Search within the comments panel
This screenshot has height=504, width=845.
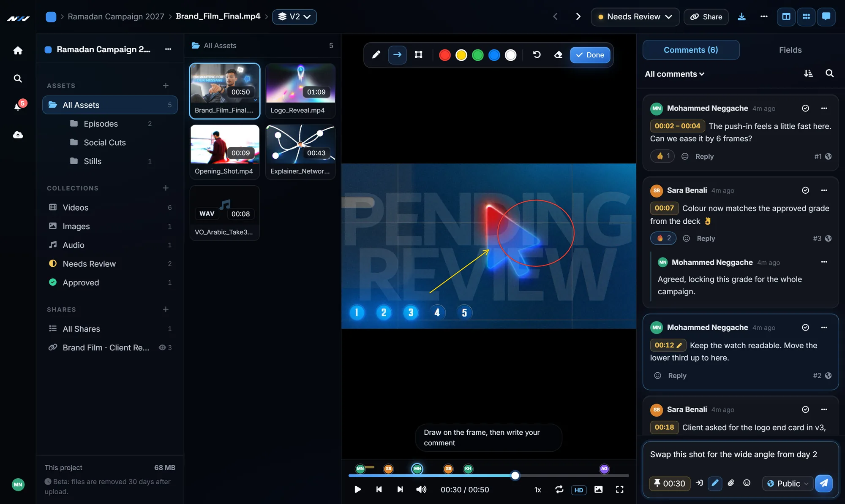(830, 73)
